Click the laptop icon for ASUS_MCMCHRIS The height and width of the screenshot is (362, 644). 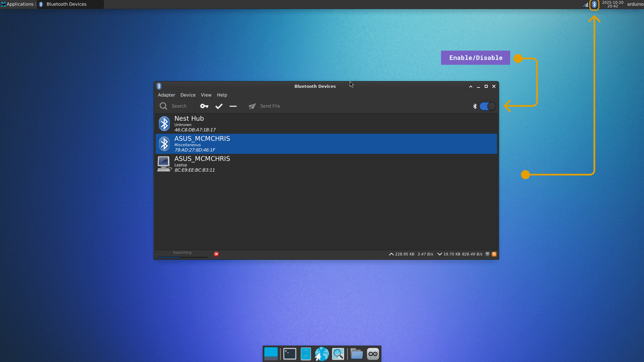pos(164,164)
